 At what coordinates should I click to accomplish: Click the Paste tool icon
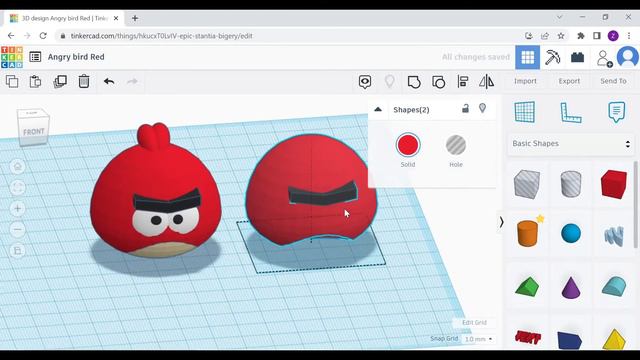pyautogui.click(x=36, y=82)
